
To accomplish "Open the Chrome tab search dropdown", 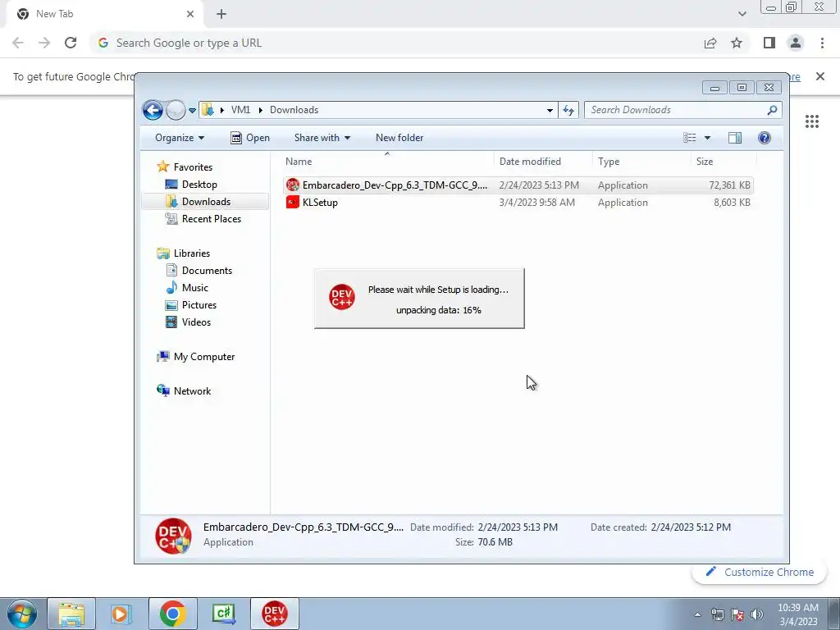I will 742,14.
